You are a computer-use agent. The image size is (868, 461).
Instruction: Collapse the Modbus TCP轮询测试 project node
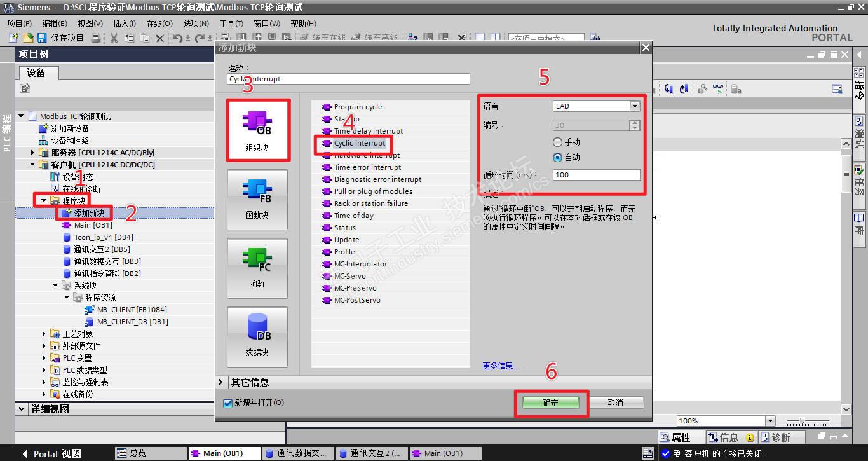tap(21, 116)
